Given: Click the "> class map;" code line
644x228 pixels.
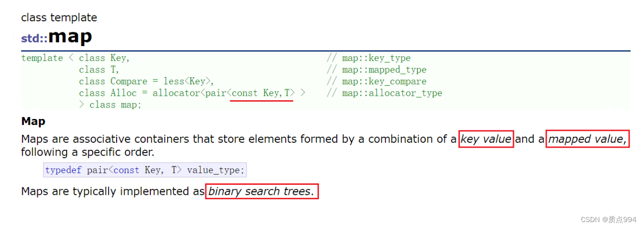Looking at the screenshot, I should pyautogui.click(x=110, y=105).
